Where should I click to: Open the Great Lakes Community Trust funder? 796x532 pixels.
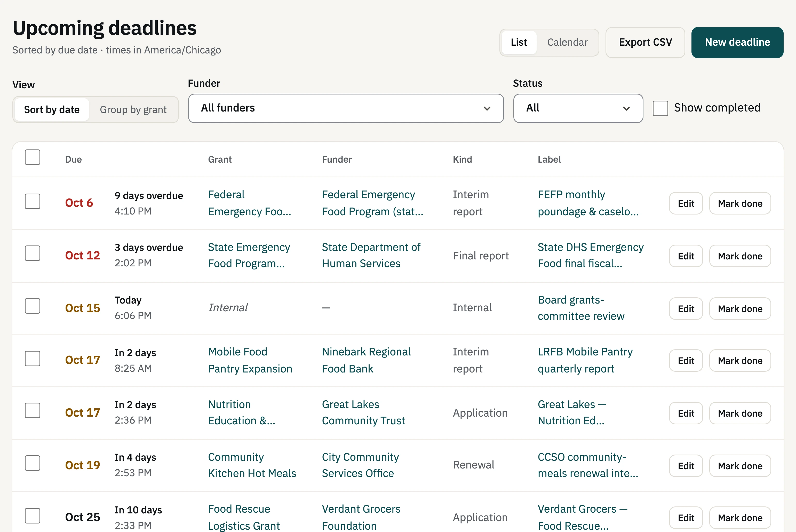pos(363,412)
